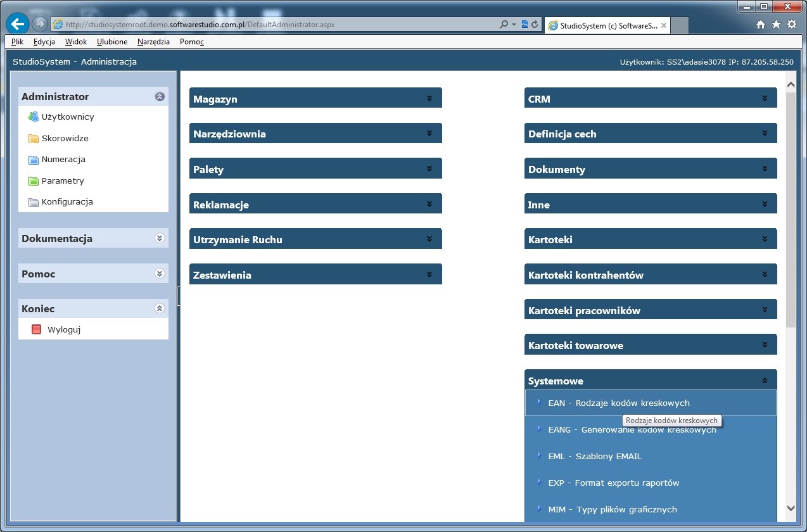Open the Plik menu
This screenshot has width=807, height=532.
pos(17,42)
